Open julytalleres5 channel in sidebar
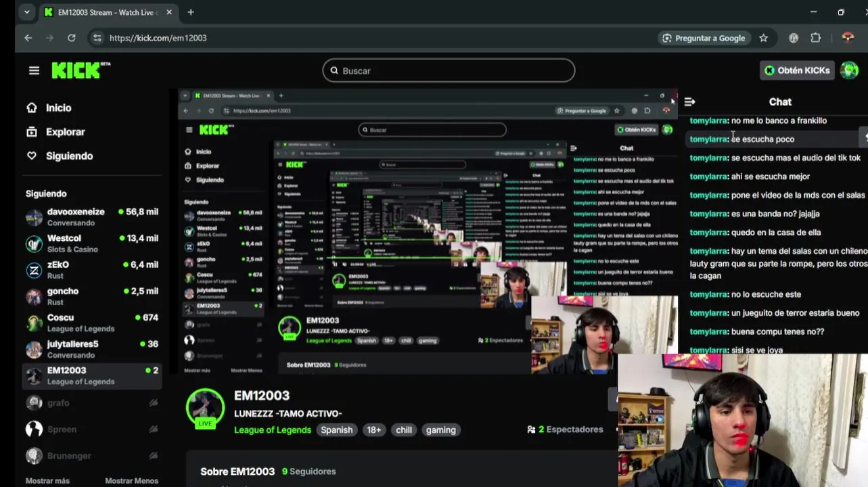 tap(92, 349)
